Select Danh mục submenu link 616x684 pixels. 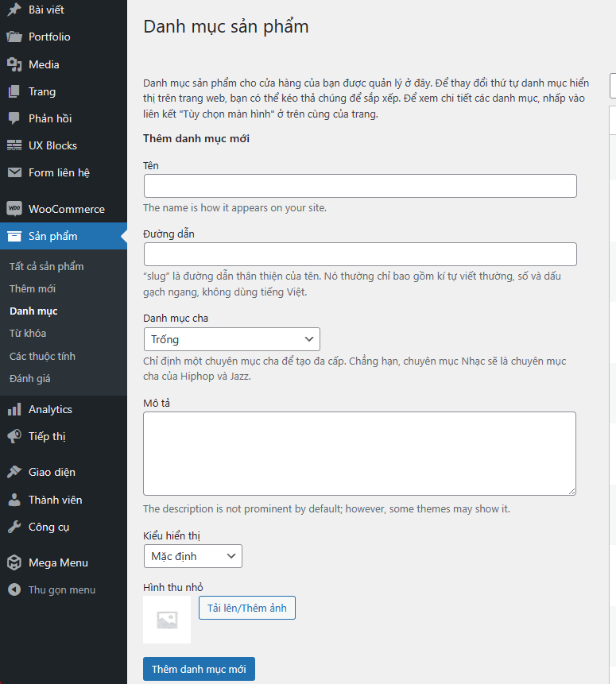click(33, 311)
